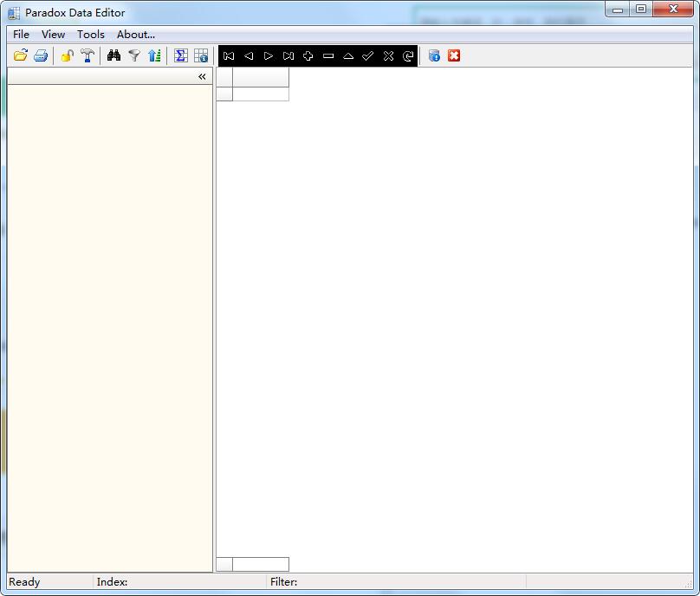Delete the current record with the minus icon
This screenshot has height=596, width=700.
tap(327, 55)
